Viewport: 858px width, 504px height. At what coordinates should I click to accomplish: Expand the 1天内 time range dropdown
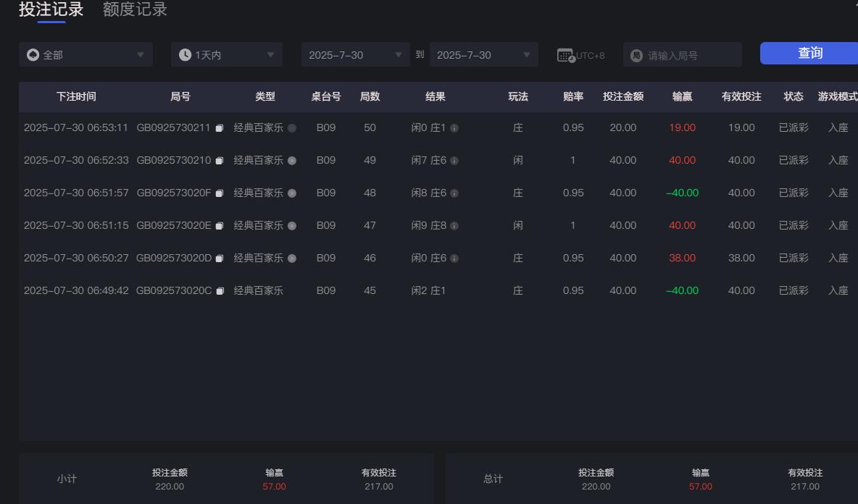226,54
